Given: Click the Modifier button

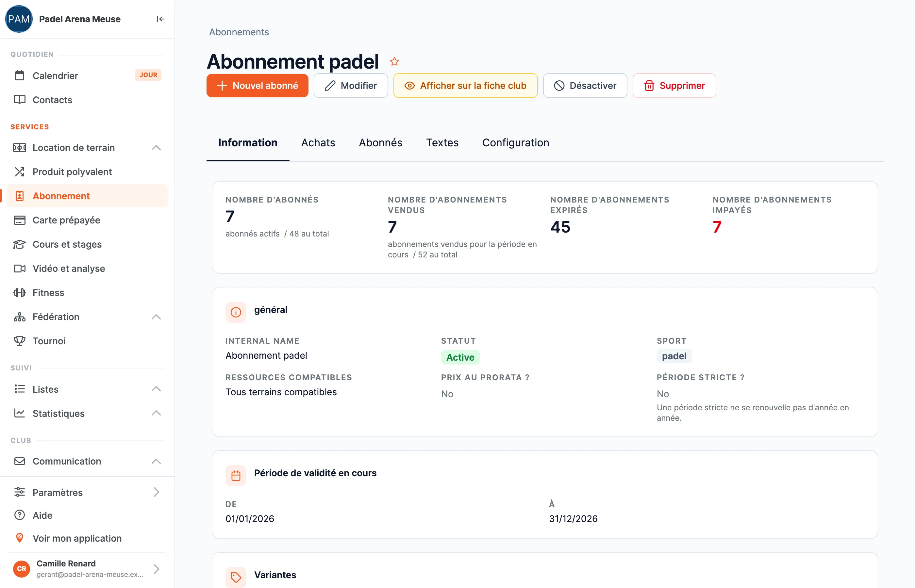Looking at the screenshot, I should coord(351,86).
